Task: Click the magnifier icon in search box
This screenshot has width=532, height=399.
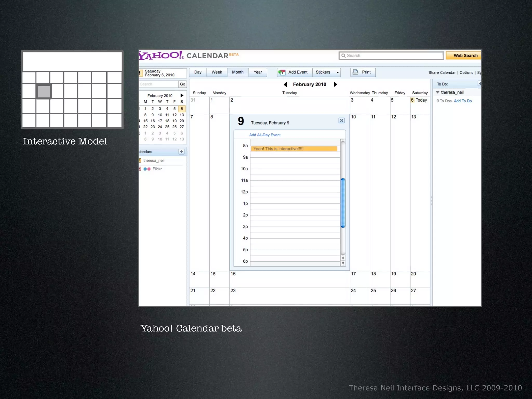Action: click(343, 56)
